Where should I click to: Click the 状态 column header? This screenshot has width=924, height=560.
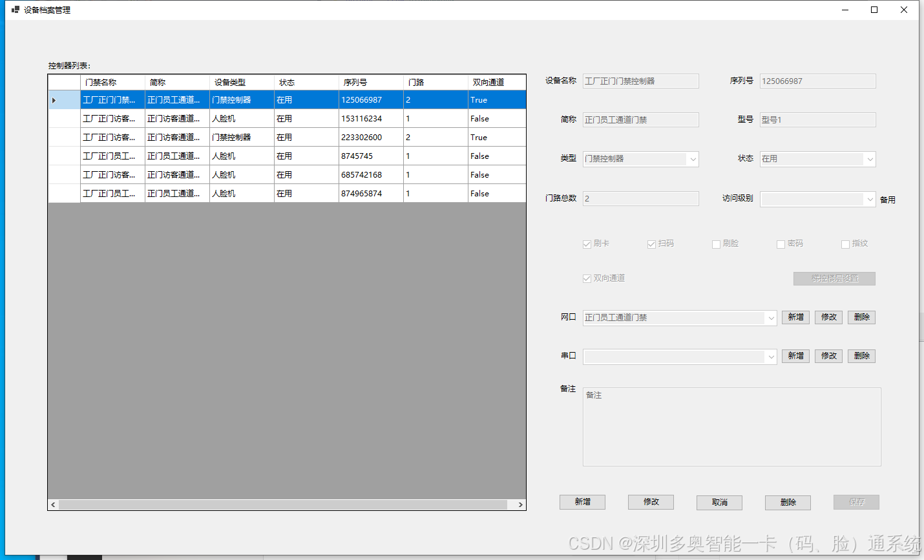[307, 83]
